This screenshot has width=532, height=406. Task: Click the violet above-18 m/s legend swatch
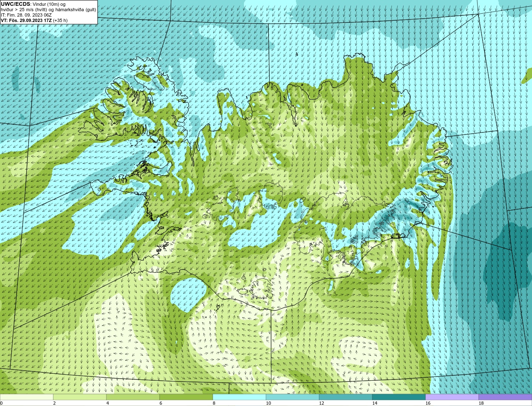click(505, 397)
